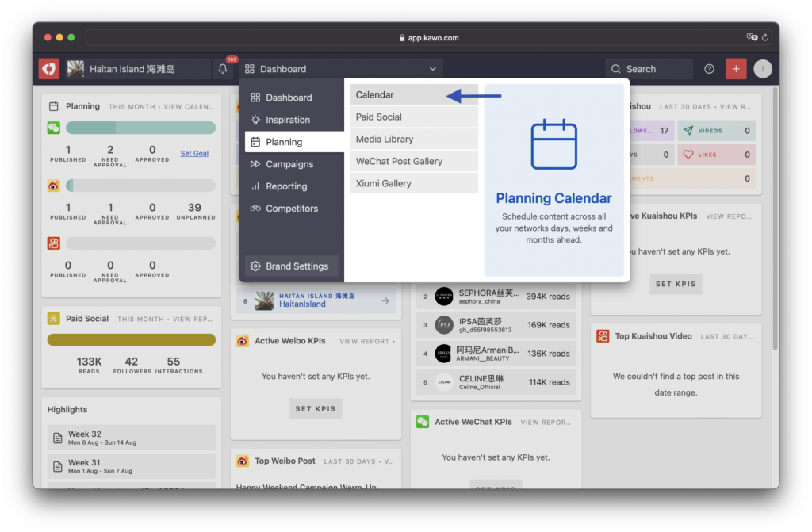Click the KAWO red logo icon
Screen dimensions: 812x532
[x=49, y=69]
